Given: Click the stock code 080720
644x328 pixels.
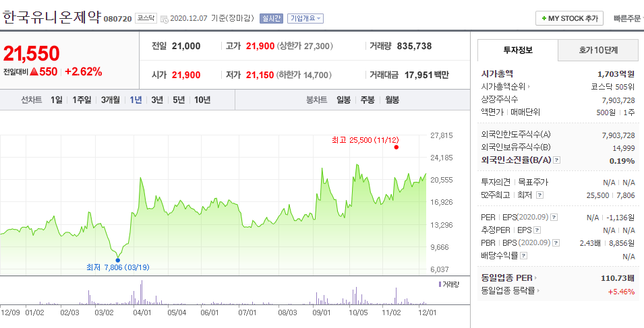Looking at the screenshot, I should point(117,19).
